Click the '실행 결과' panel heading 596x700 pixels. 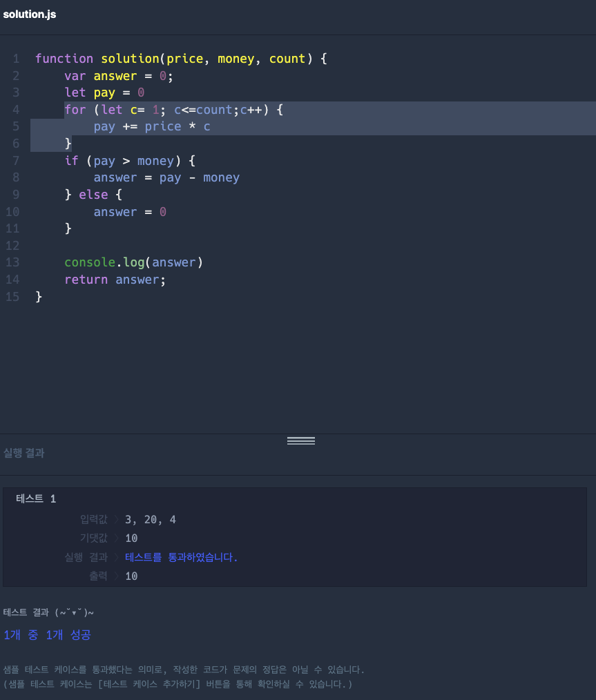(23, 453)
